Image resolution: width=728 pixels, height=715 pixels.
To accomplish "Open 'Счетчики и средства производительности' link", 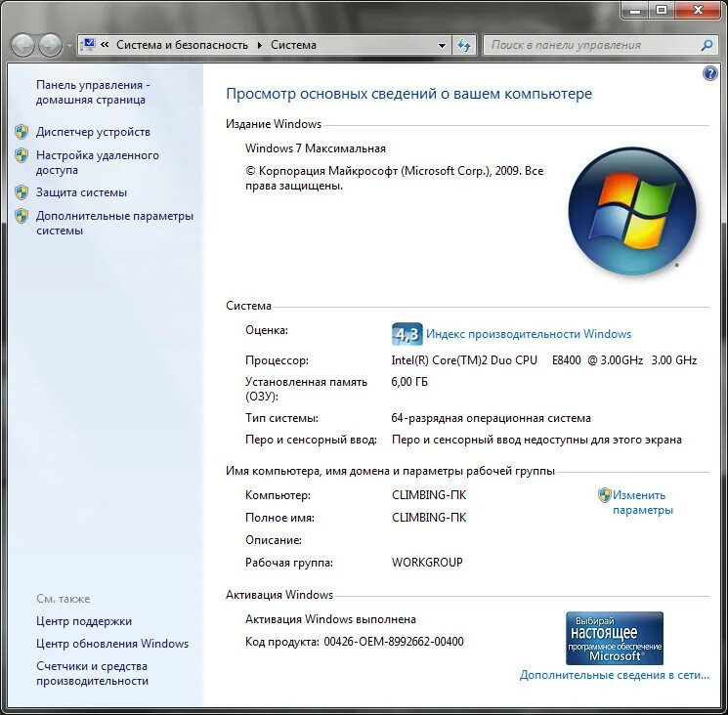I will point(93,673).
